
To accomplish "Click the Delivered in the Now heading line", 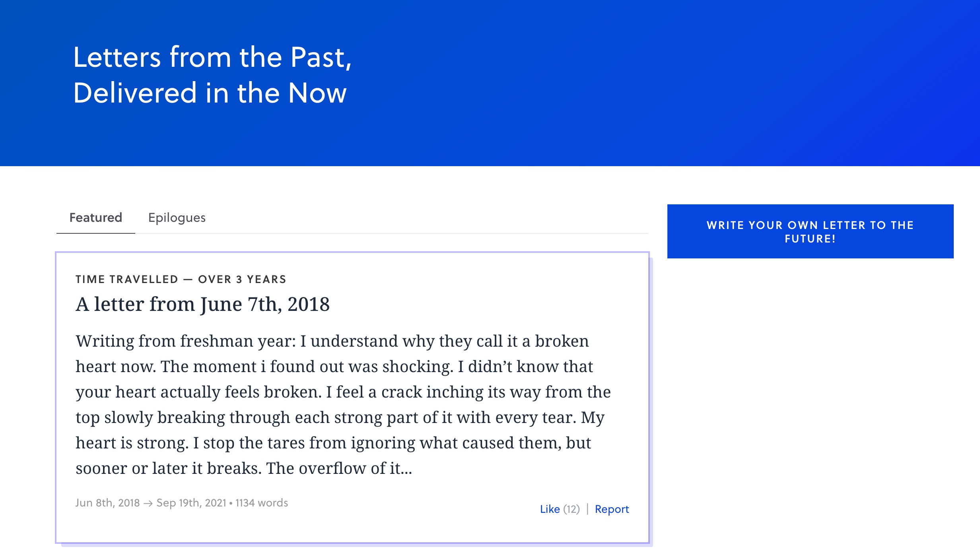I will click(210, 93).
